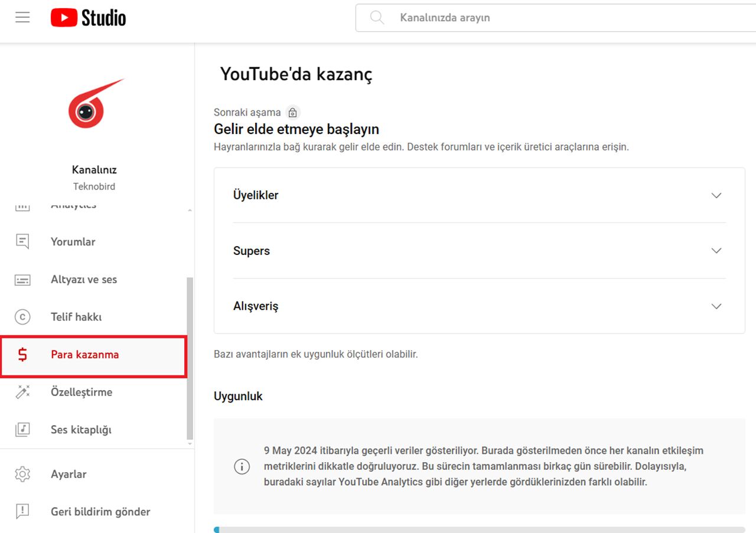Focus the 'Kanalınızda arayın' search field

pyautogui.click(x=555, y=18)
